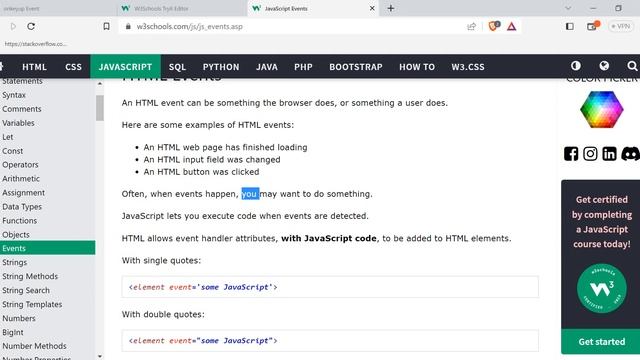Click the VPN button
The height and width of the screenshot is (360, 640).
click(621, 27)
